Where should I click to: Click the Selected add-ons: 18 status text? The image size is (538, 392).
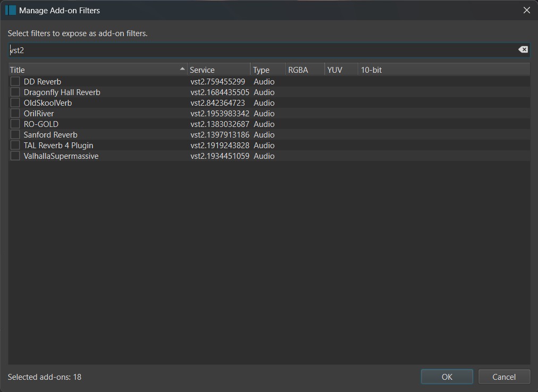[x=45, y=377]
